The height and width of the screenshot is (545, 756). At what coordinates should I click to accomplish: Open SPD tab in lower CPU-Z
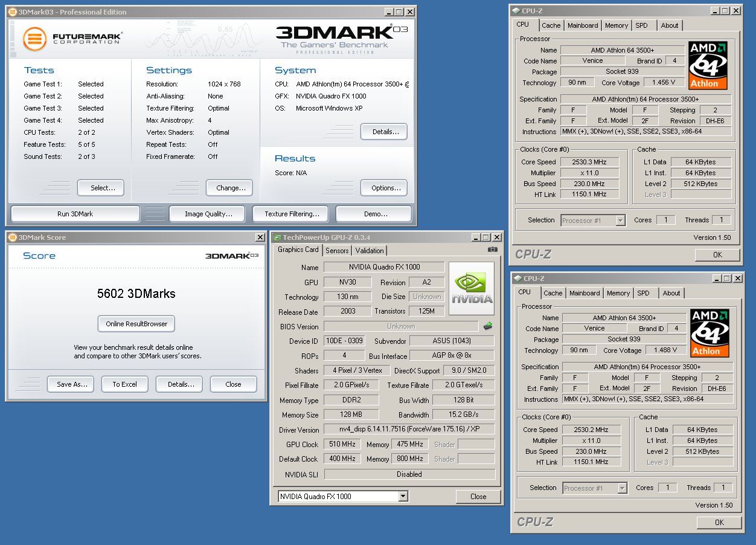coord(643,293)
